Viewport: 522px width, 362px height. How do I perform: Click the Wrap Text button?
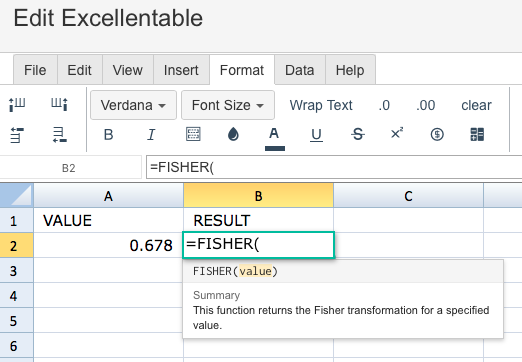click(321, 105)
